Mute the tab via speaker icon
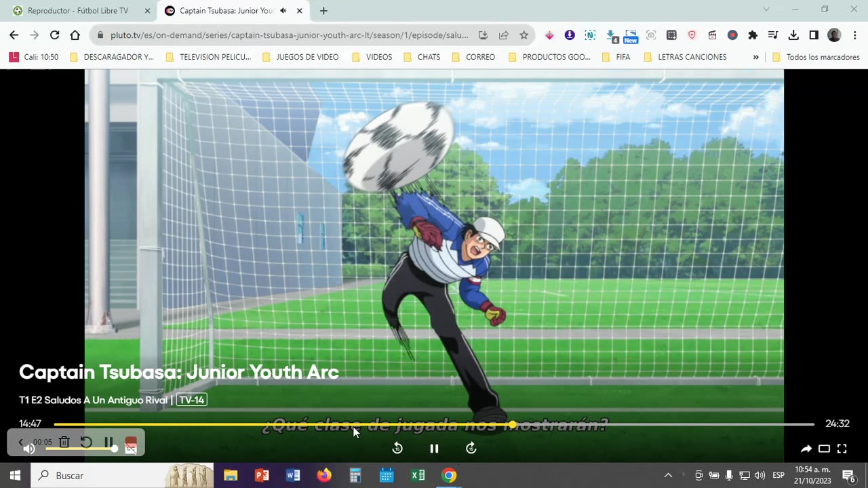Screen dimensions: 868x488 click(x=283, y=11)
